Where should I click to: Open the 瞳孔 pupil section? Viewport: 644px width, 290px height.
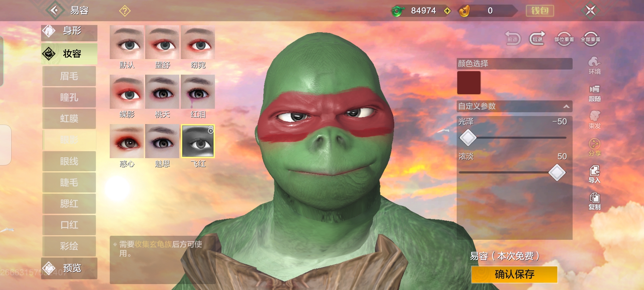coord(69,97)
